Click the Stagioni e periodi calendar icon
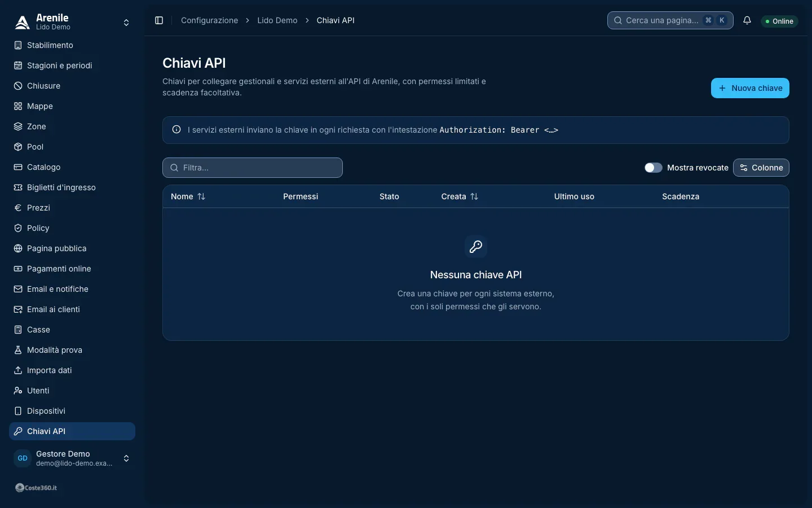This screenshot has height=508, width=812. click(x=18, y=65)
